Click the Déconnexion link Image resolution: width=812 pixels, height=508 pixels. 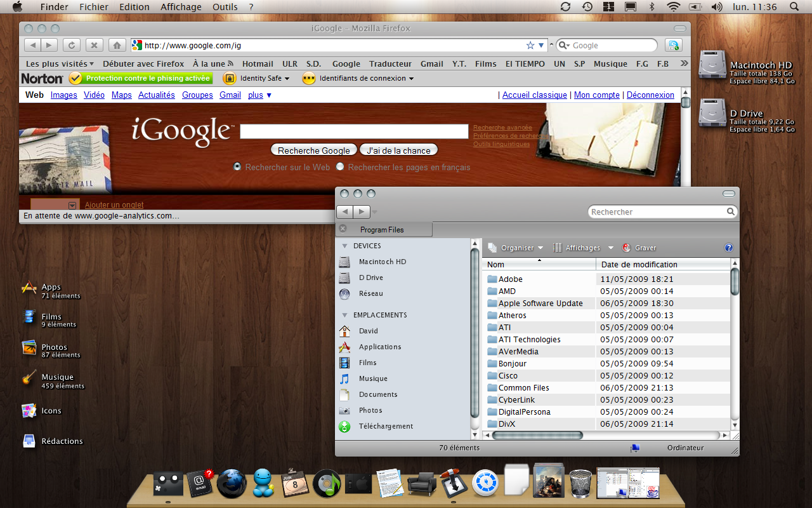coord(650,95)
